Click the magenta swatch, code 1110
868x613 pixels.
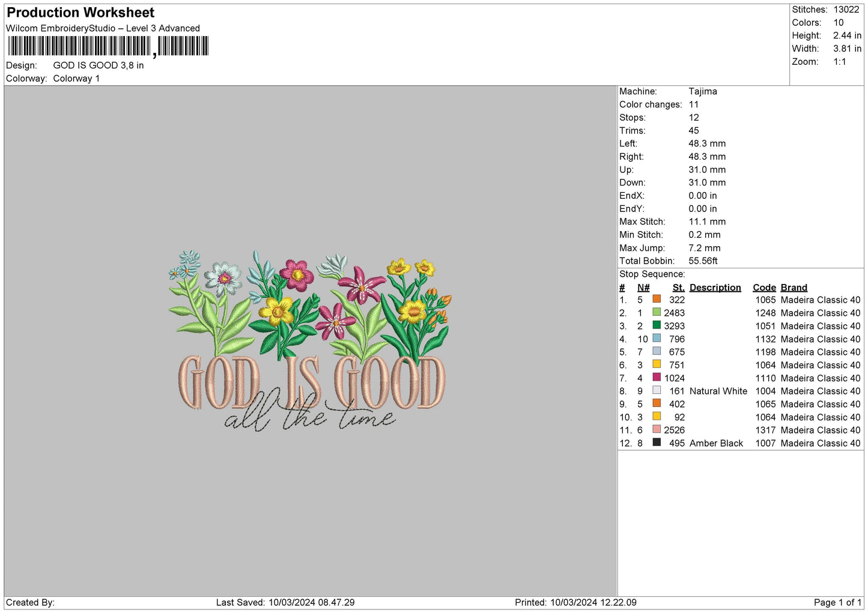(x=657, y=377)
